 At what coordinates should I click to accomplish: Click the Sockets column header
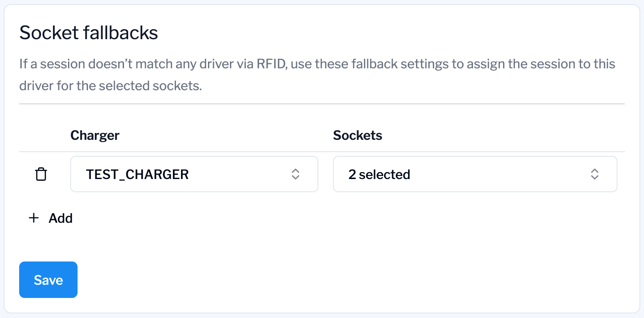click(x=358, y=135)
